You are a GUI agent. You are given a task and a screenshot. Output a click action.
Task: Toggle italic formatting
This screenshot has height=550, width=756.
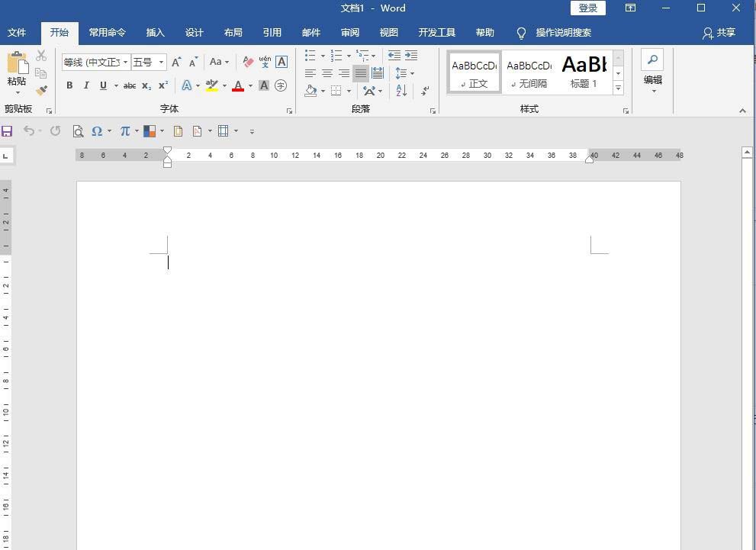point(86,85)
